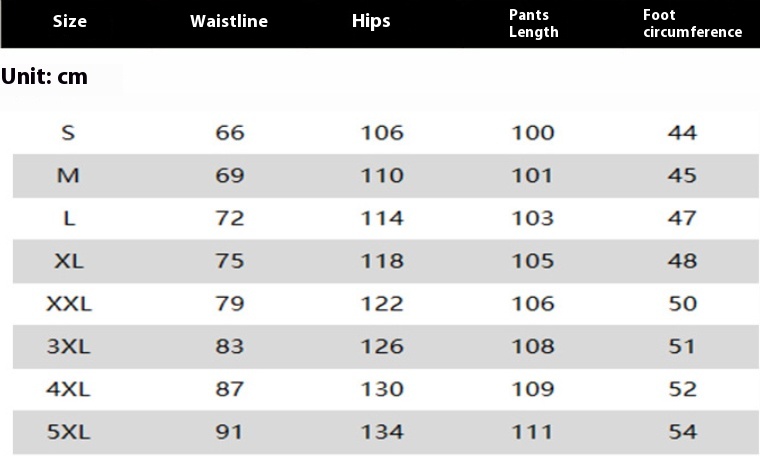This screenshot has height=456, width=760.
Task: Click the Hips column header
Action: tap(371, 21)
